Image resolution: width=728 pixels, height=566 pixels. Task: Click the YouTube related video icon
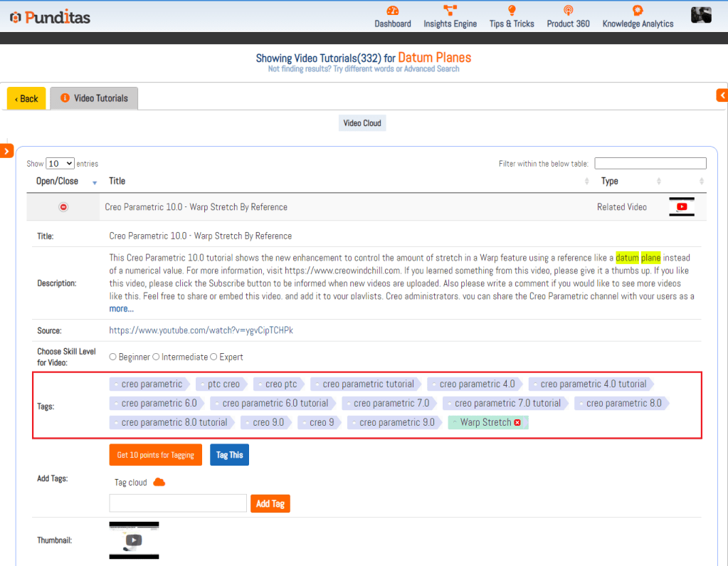point(682,207)
